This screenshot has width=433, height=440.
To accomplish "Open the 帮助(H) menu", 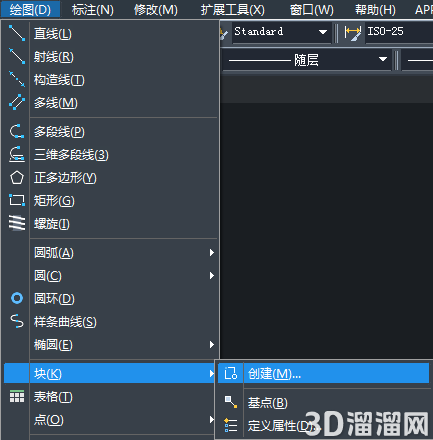I will click(375, 10).
